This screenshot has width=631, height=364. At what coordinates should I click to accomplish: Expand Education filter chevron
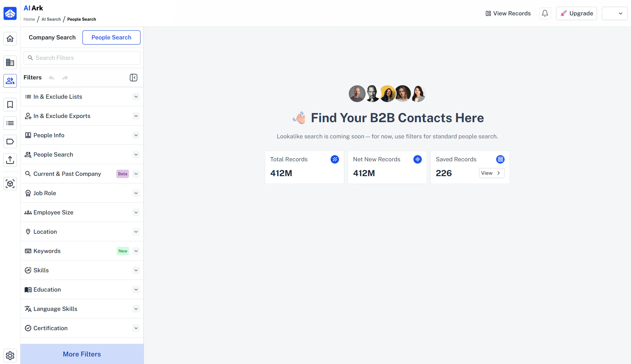136,290
